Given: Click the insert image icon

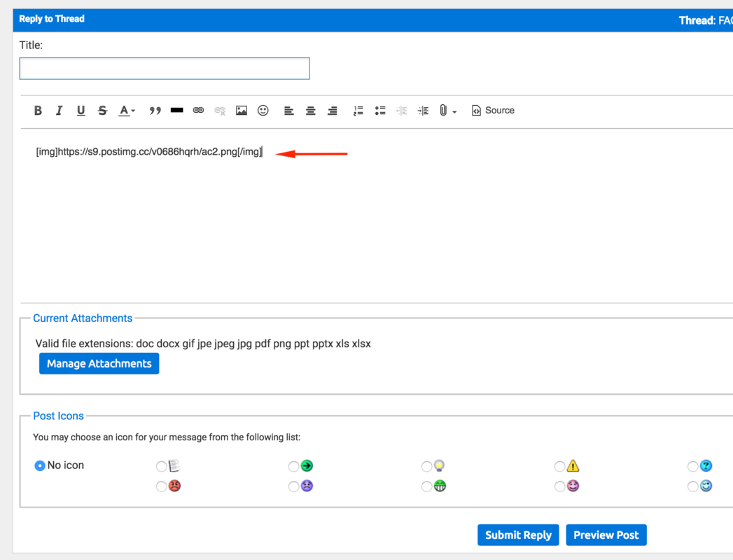Looking at the screenshot, I should [242, 111].
